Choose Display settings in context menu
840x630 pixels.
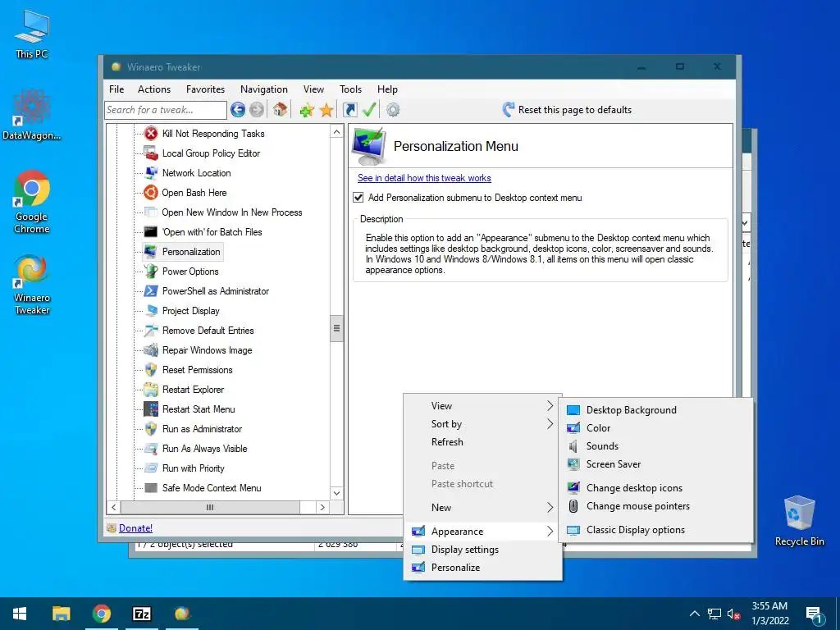pos(482,550)
